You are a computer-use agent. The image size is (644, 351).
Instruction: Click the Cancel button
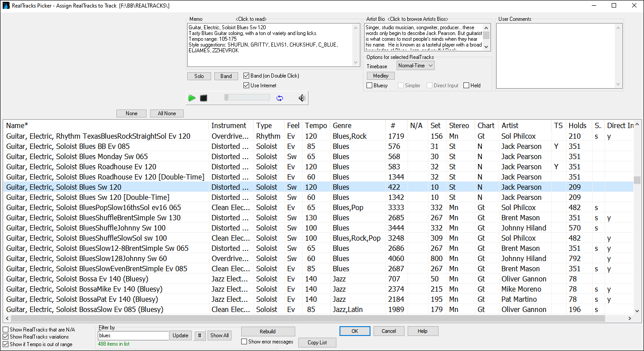[389, 331]
